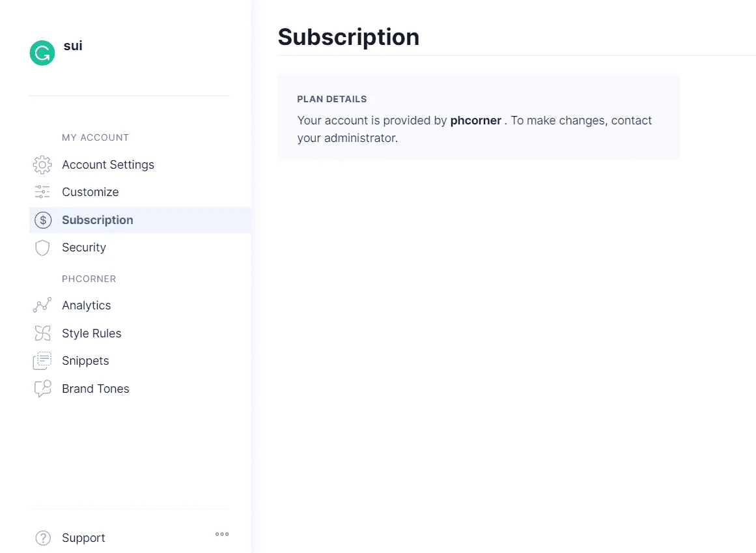This screenshot has width=756, height=553.
Task: Click the Support question mark icon
Action: (43, 538)
